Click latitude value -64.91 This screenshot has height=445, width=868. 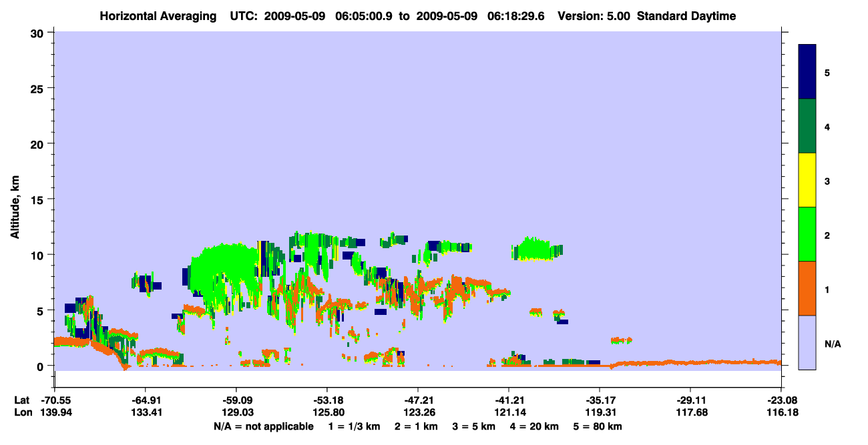(146, 400)
